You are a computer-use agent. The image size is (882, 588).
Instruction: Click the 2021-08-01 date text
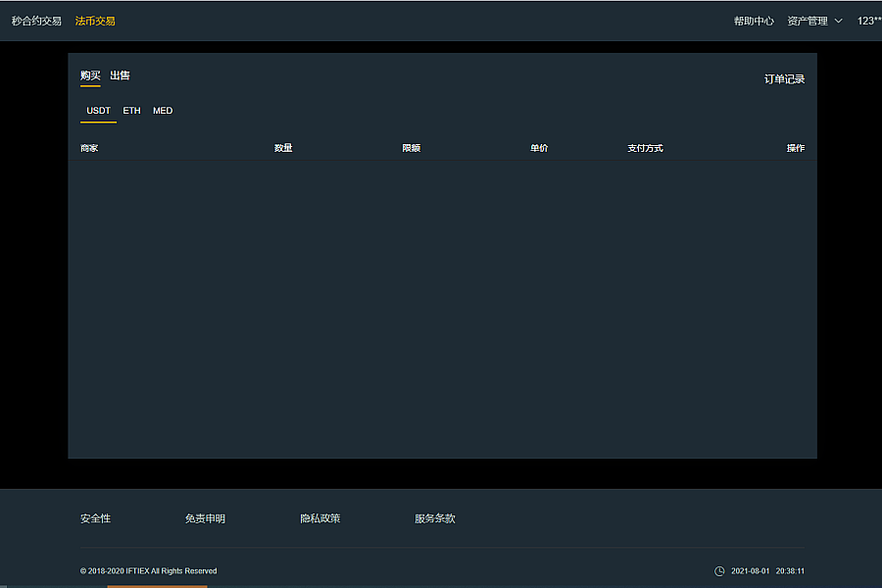750,571
